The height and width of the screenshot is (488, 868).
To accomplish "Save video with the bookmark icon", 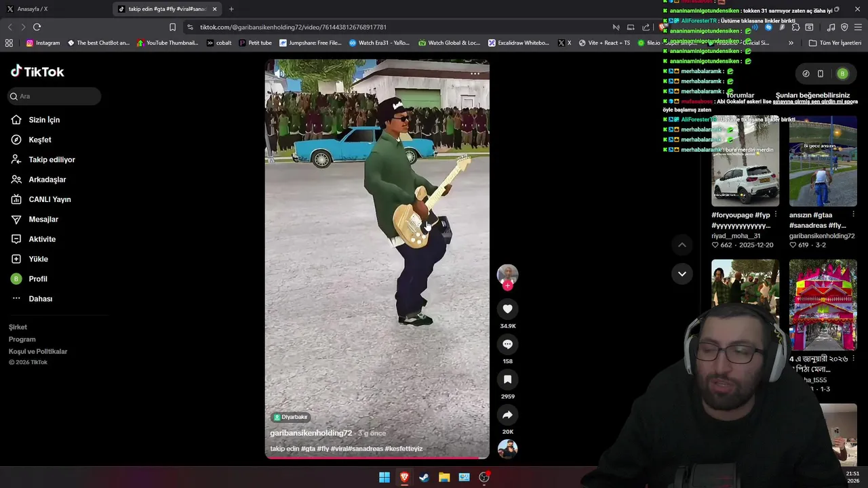I will pyautogui.click(x=507, y=380).
